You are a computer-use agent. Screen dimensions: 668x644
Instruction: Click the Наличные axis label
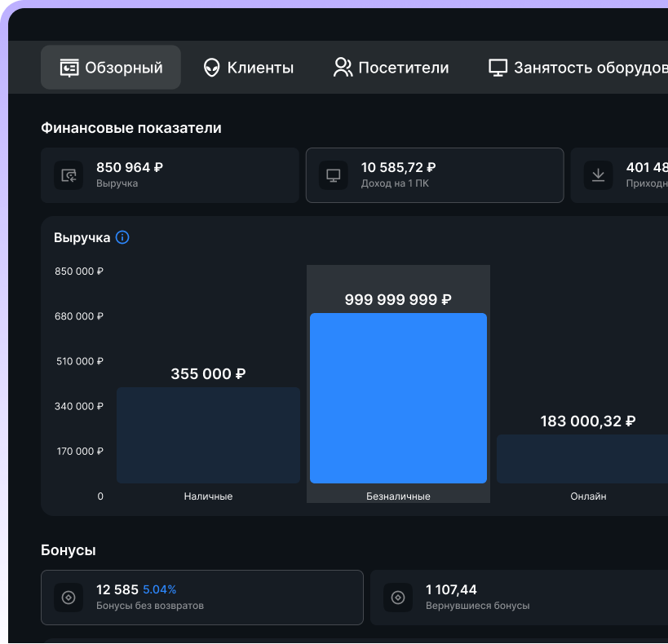(x=208, y=496)
